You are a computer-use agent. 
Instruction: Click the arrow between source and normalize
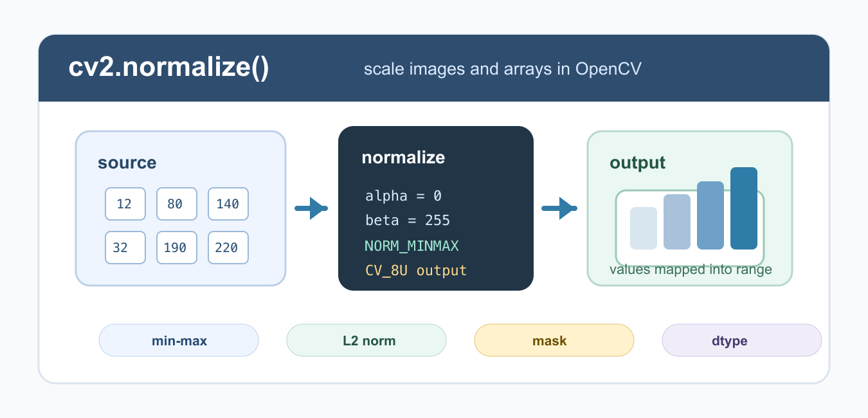tap(311, 208)
